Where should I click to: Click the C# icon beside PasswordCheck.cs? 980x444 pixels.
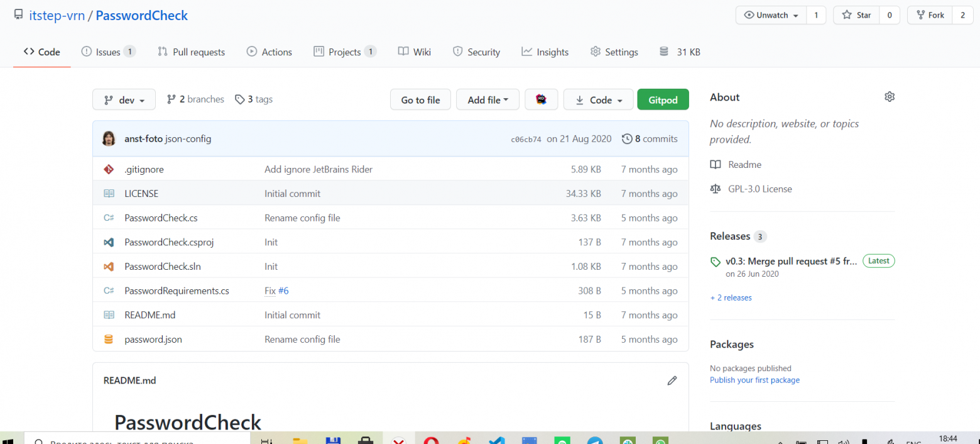pos(109,218)
